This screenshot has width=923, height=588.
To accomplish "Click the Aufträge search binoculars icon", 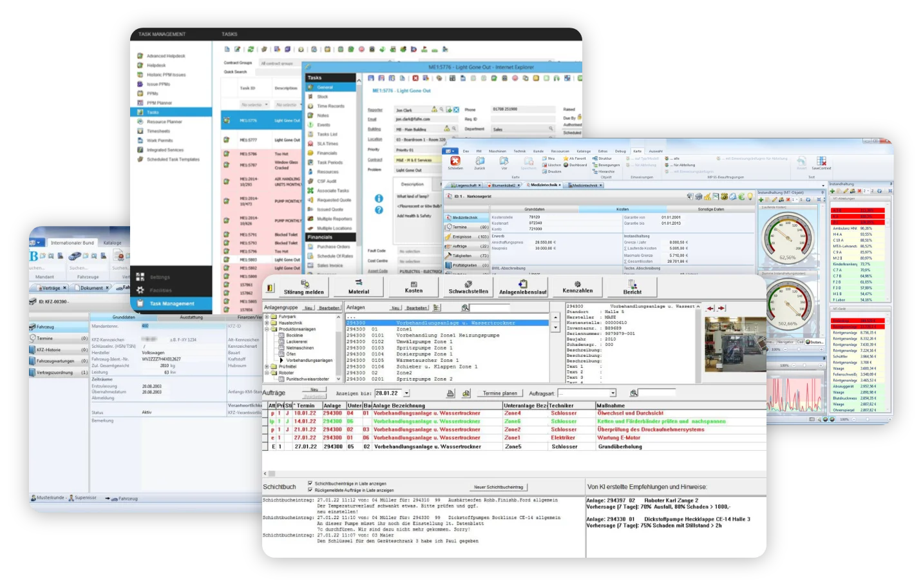I will point(633,393).
